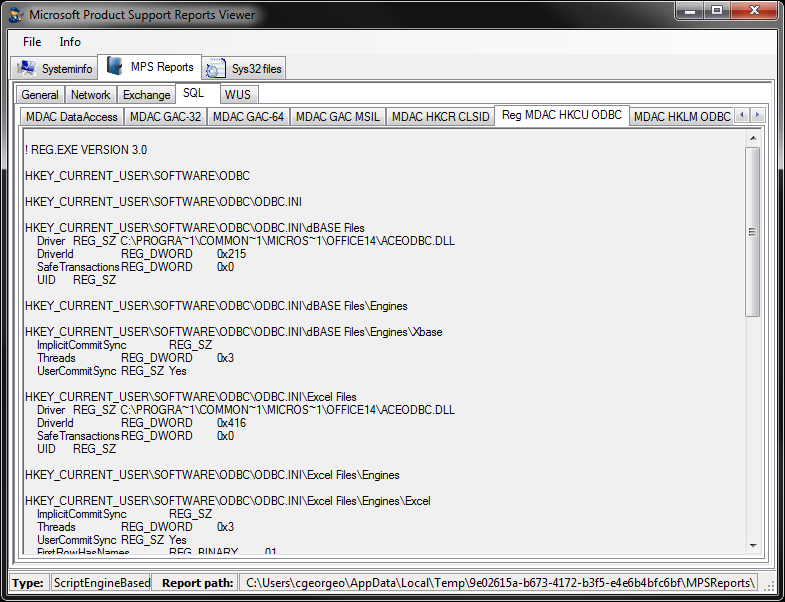Click the vertical scrollbar thumb

pyautogui.click(x=753, y=232)
